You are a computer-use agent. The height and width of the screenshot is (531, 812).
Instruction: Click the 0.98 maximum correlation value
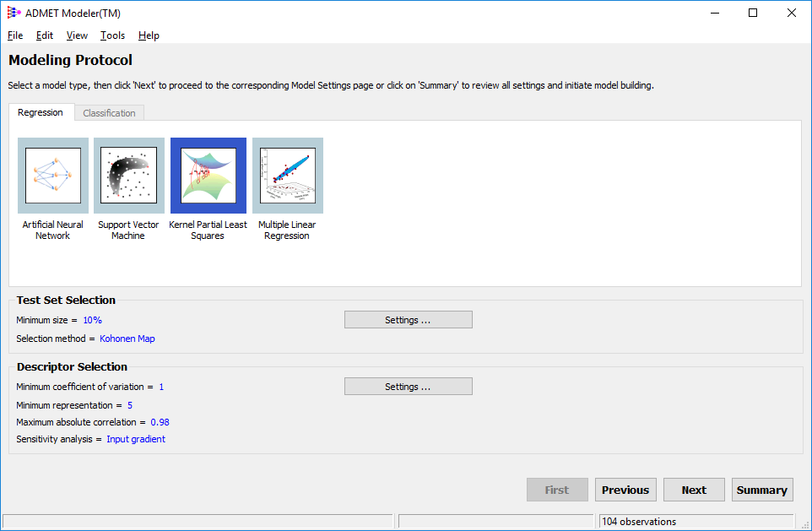[160, 422]
